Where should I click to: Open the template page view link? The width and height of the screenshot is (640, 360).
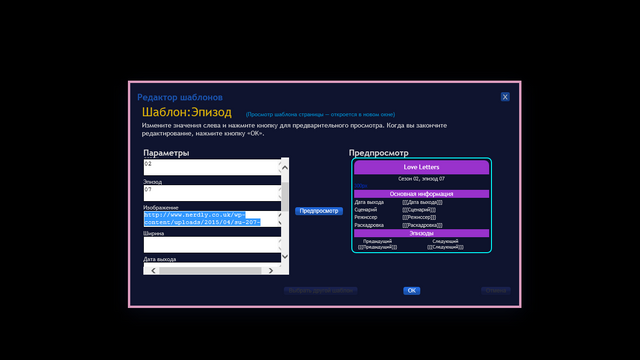click(320, 115)
